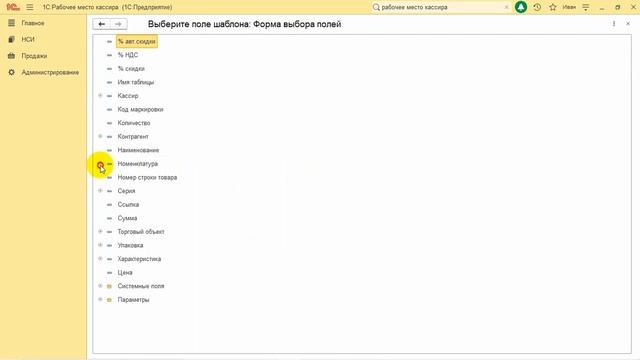
Task: Select the 'Кассир' field
Action: [x=128, y=96]
